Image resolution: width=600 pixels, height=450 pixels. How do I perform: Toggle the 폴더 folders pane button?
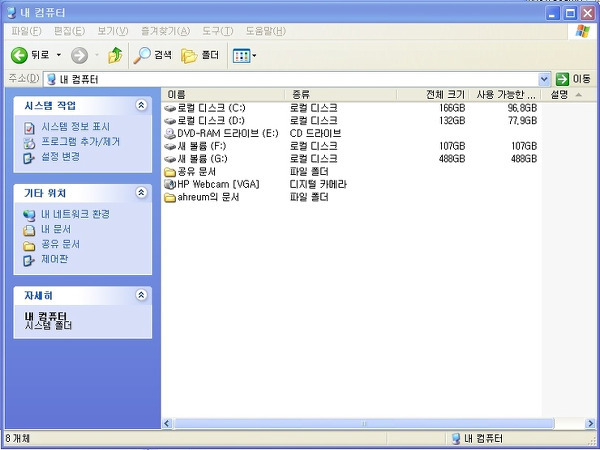coord(200,55)
